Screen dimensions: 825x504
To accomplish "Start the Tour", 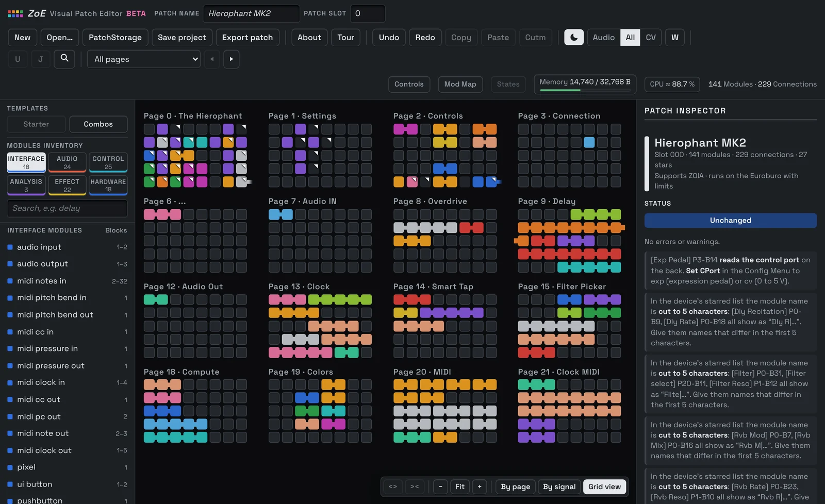I will (x=345, y=38).
